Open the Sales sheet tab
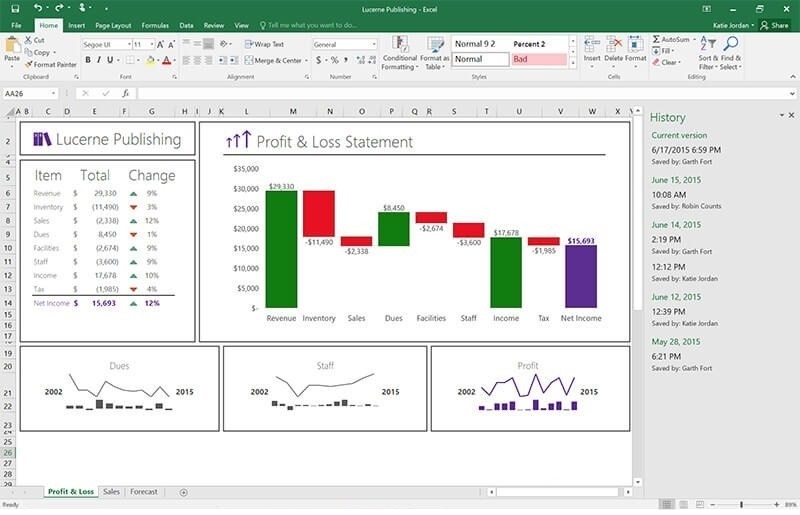 (111, 492)
